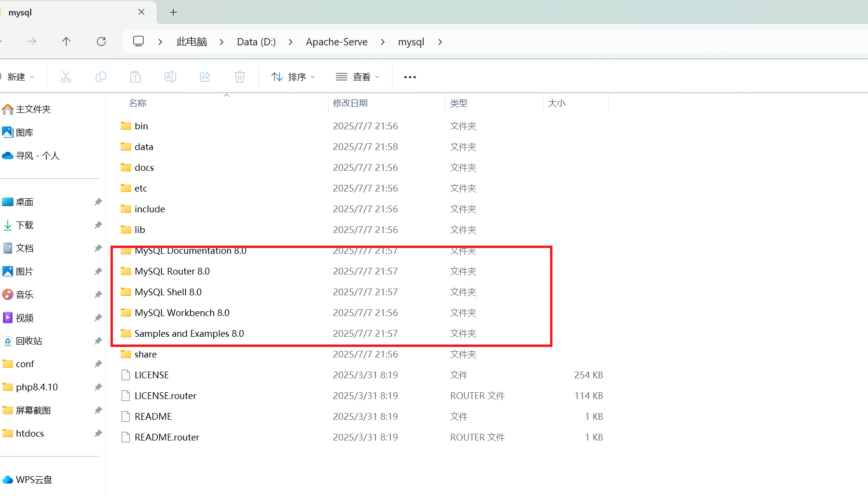The image size is (868, 496).
Task: Refresh the folder view
Action: [101, 41]
